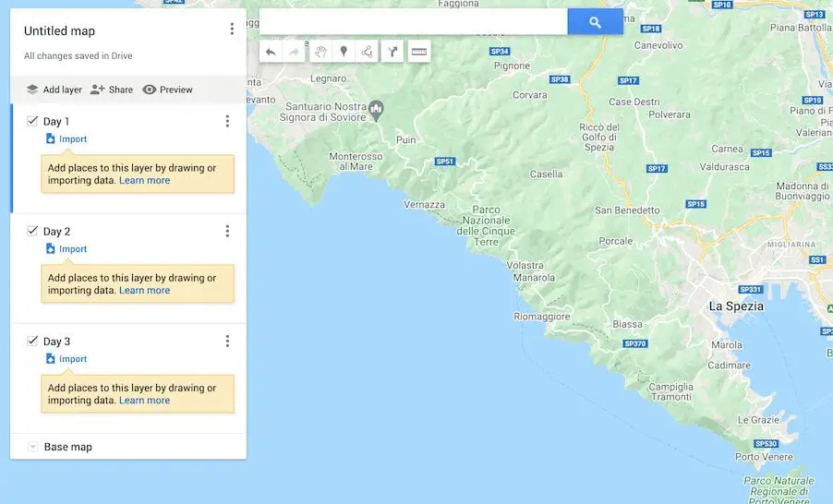Click the Share button
Viewport: 833px width, 504px height.
point(112,90)
